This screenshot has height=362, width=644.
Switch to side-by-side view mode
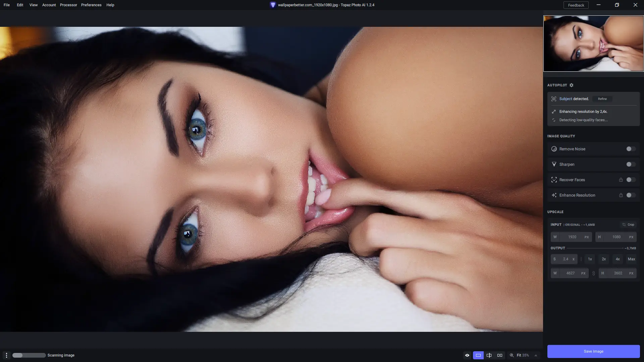500,355
